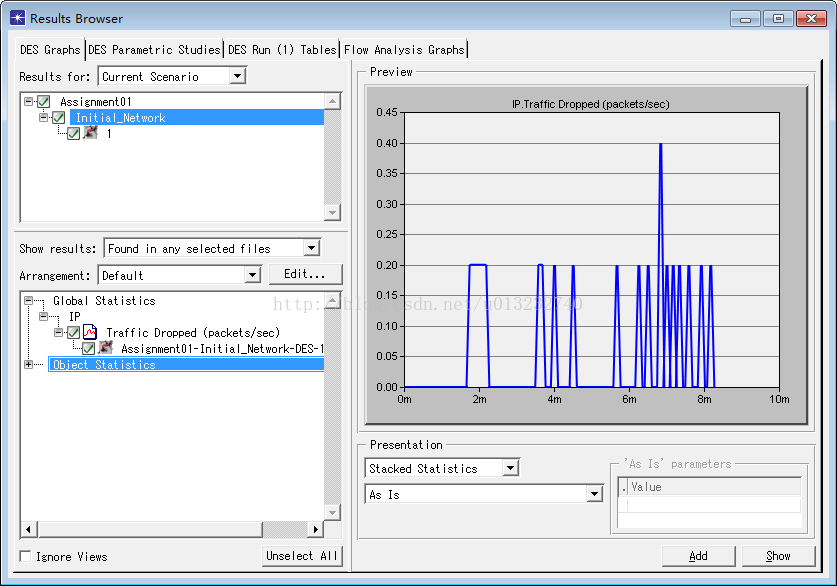Collapse the IP statistics node
The width and height of the screenshot is (837, 586).
(x=43, y=316)
